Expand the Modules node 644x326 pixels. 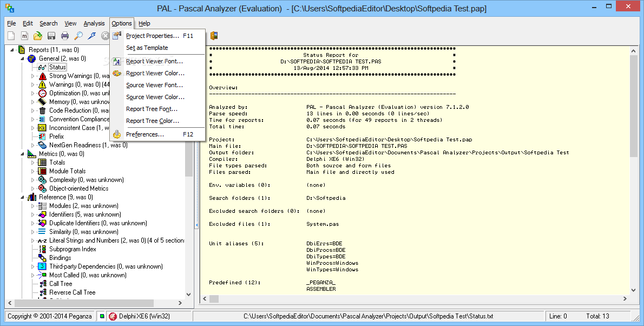(33, 206)
